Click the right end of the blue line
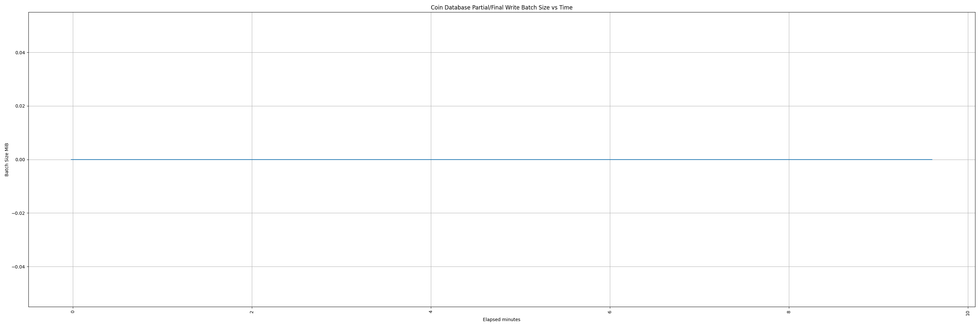This screenshot has height=327, width=980. [x=932, y=160]
